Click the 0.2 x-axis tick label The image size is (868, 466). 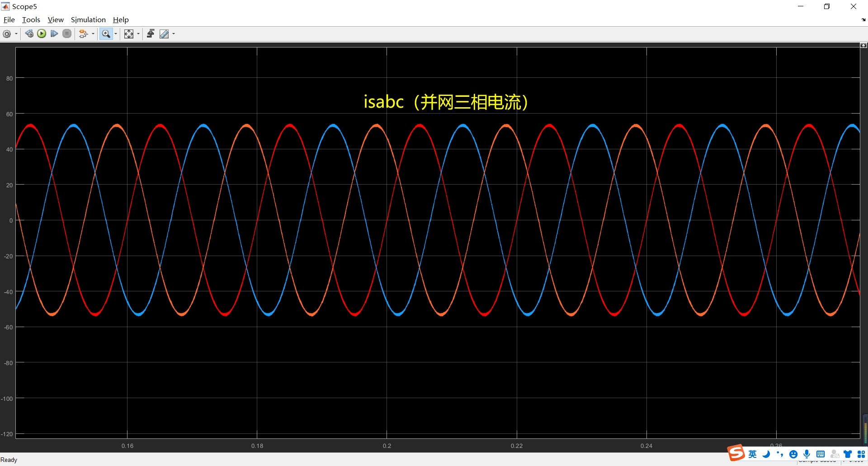pyautogui.click(x=387, y=446)
